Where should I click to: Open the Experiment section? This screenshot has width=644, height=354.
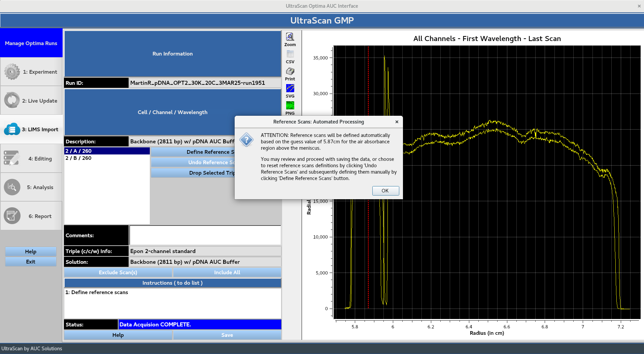pos(31,72)
